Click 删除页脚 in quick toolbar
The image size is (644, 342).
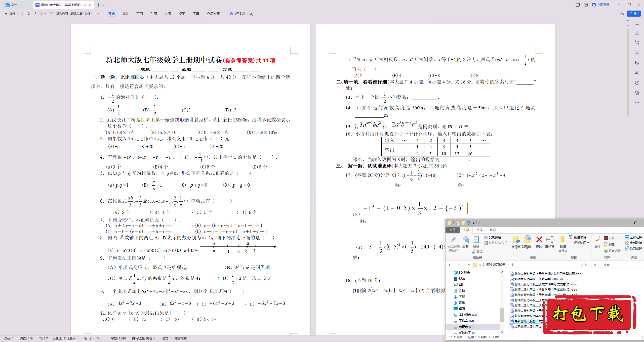click(x=76, y=14)
